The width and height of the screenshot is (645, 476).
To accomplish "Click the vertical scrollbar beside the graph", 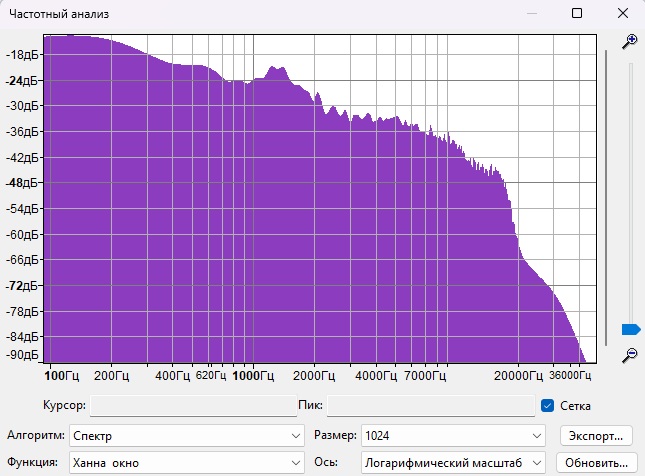I will 606,197.
